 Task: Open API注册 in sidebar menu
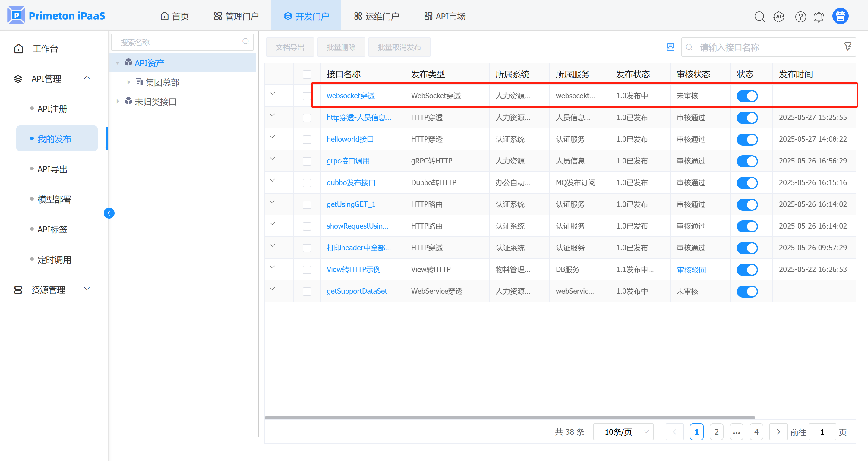click(x=52, y=109)
